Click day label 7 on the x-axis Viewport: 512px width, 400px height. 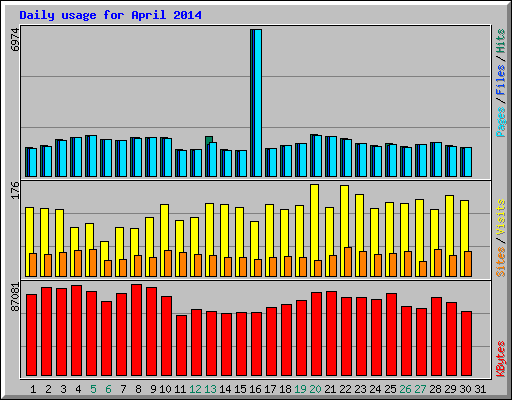point(123,389)
